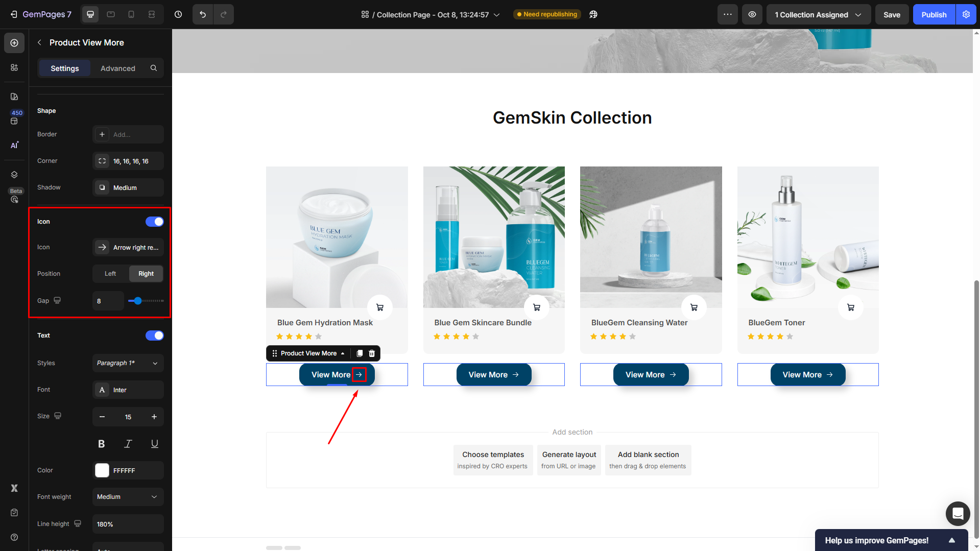Viewport: 980px width, 551px height.
Task: Select the BlueGem Toner product image
Action: (808, 237)
